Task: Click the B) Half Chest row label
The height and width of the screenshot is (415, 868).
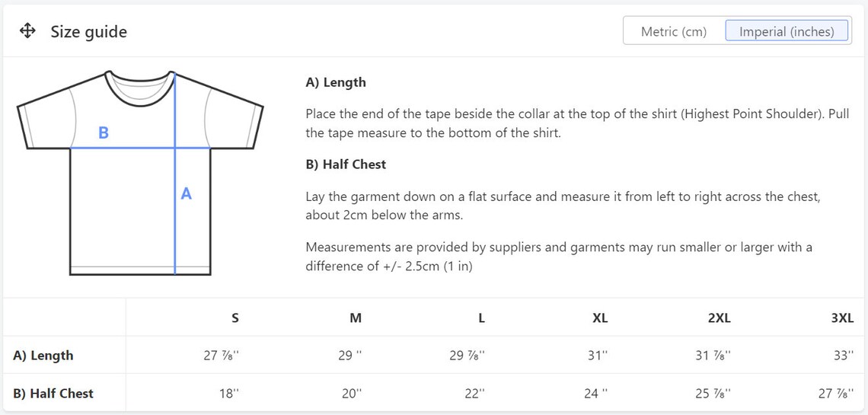Action: pos(53,394)
